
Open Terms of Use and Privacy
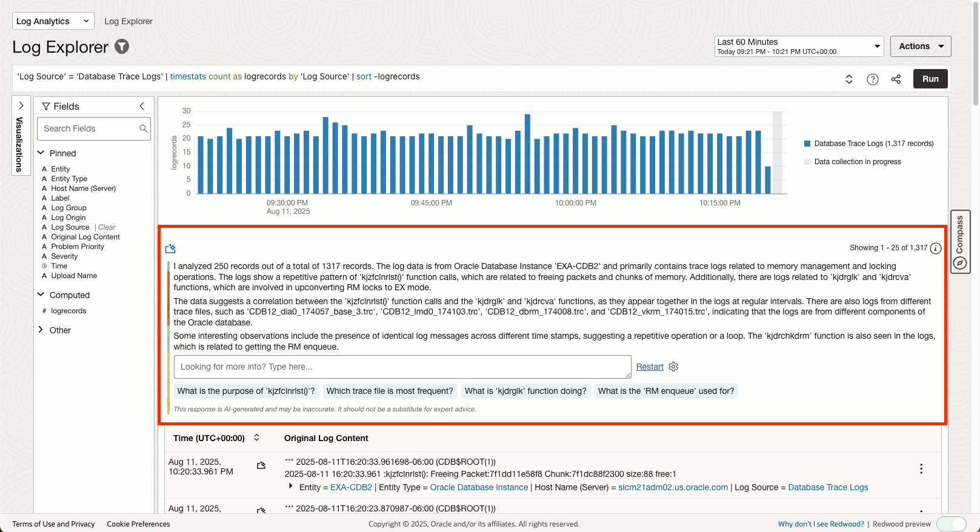(x=53, y=524)
